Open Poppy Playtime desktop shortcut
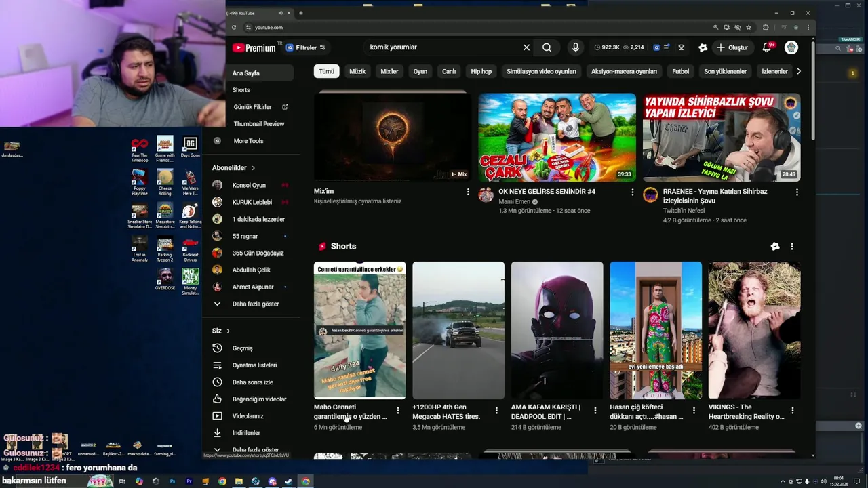 coord(139,182)
